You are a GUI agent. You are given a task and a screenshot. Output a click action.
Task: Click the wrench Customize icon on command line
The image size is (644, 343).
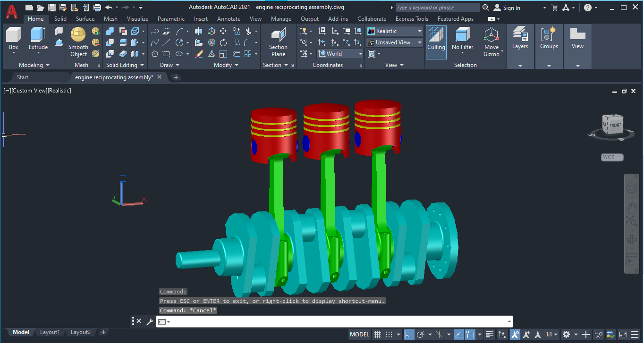150,322
